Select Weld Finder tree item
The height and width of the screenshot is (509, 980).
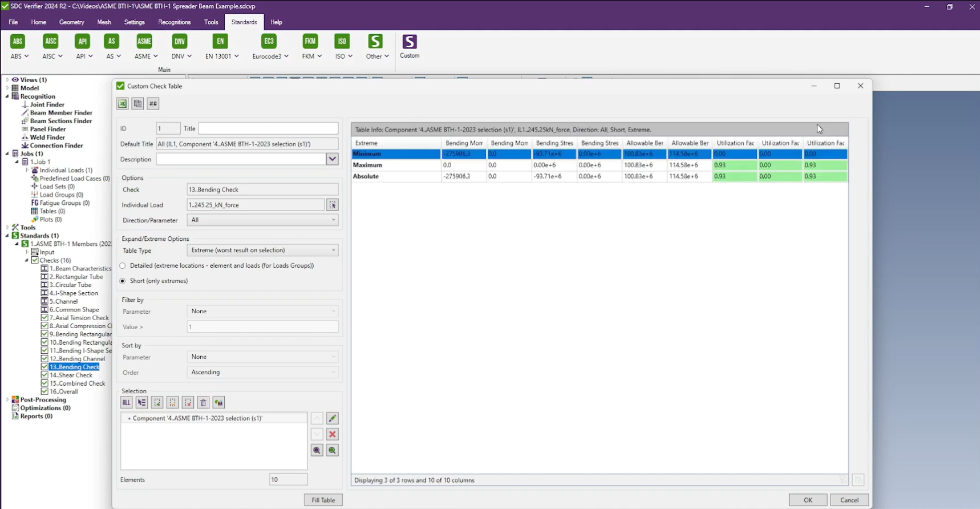pos(47,138)
